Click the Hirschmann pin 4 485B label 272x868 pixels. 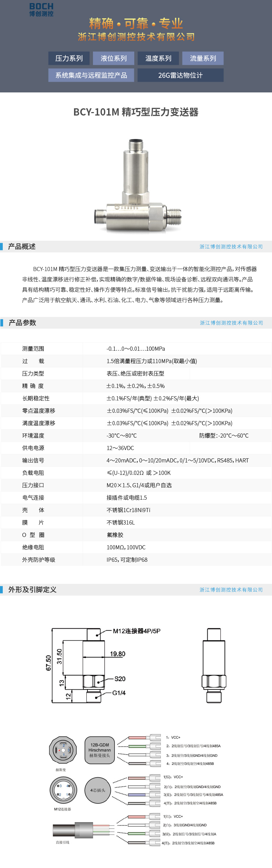point(190,764)
